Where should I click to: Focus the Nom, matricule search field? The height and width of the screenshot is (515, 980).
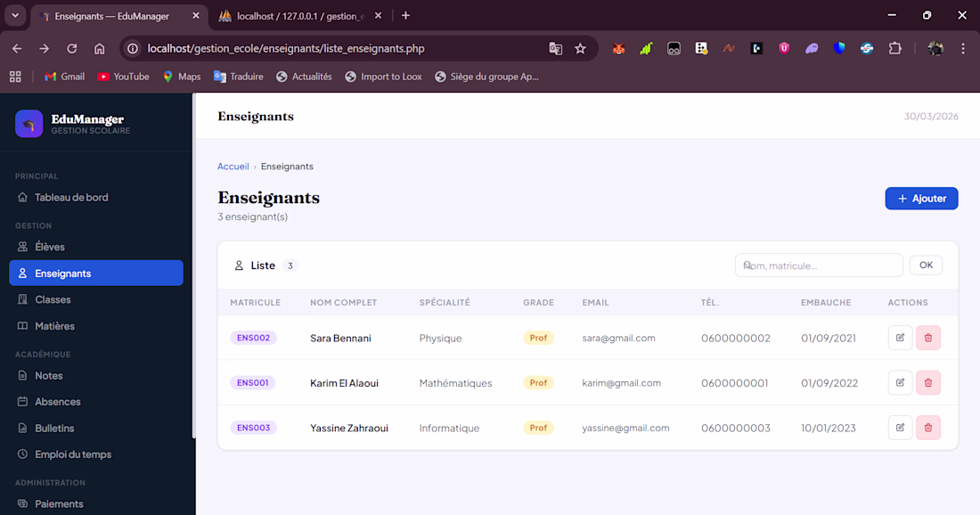pyautogui.click(x=819, y=265)
